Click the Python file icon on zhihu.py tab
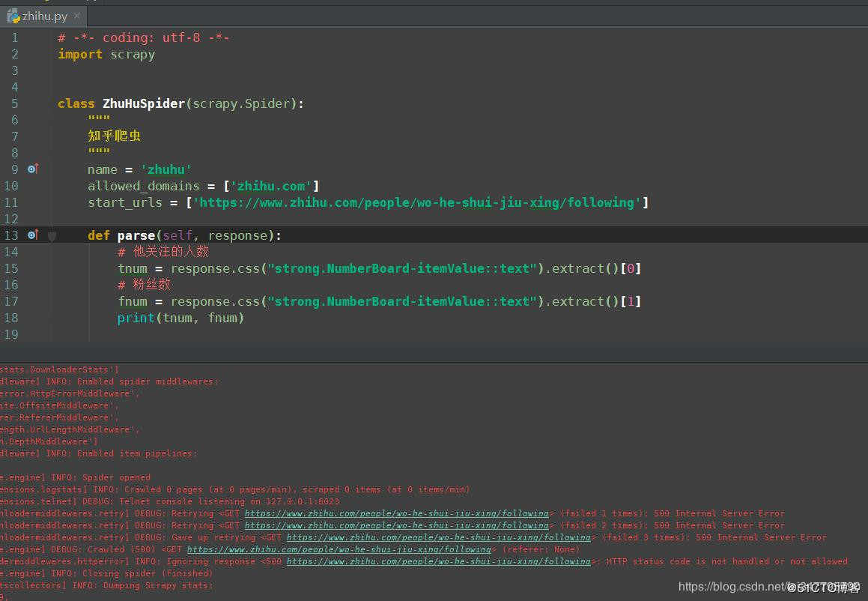 tap(13, 16)
